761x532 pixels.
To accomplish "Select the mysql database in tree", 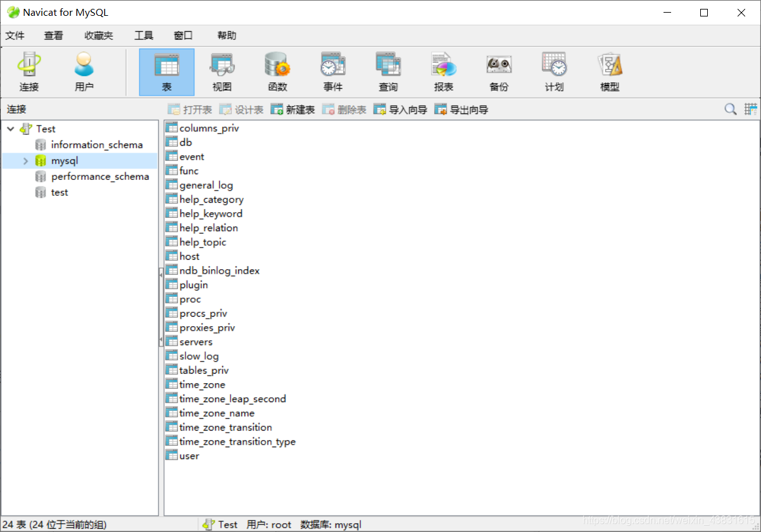I will 65,161.
